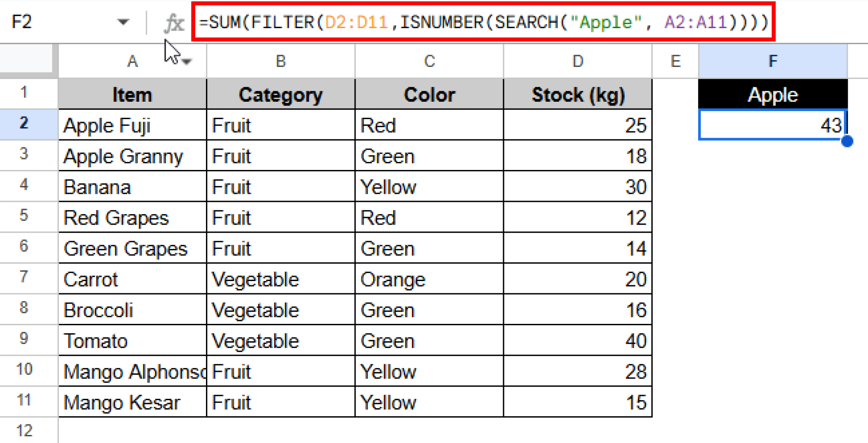The image size is (868, 443).
Task: Select column D header Stock (kg)
Action: click(577, 61)
